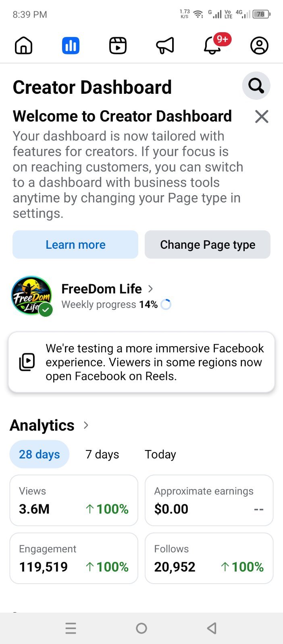Screen dimensions: 283x644
Task: Expand FreeDom Life page chevron
Action: pyautogui.click(x=150, y=289)
